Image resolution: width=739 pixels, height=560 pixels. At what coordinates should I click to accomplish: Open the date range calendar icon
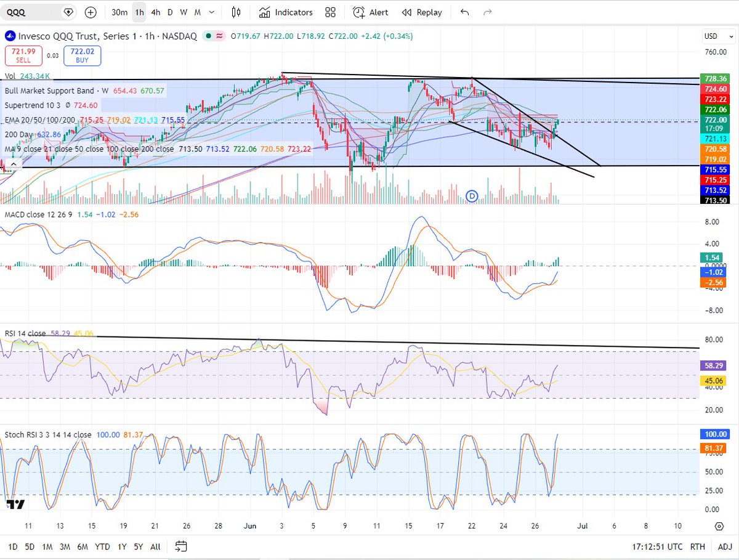(x=180, y=546)
